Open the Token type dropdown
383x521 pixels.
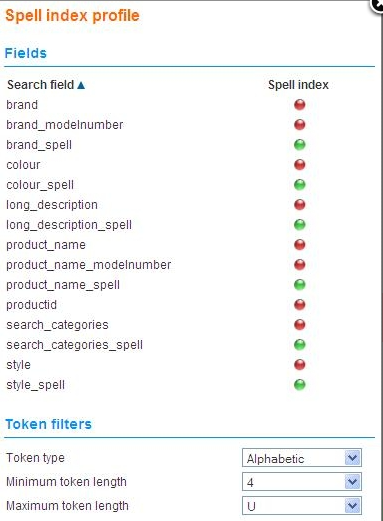(302, 458)
